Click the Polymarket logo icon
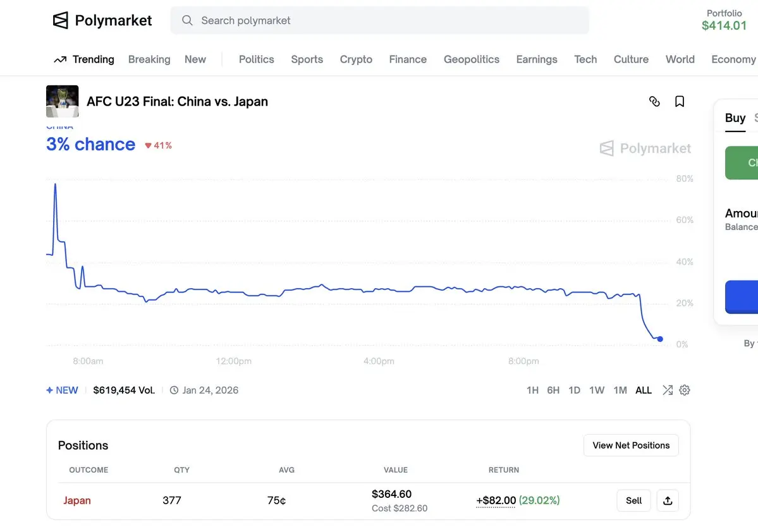The height and width of the screenshot is (532, 758). (x=60, y=20)
